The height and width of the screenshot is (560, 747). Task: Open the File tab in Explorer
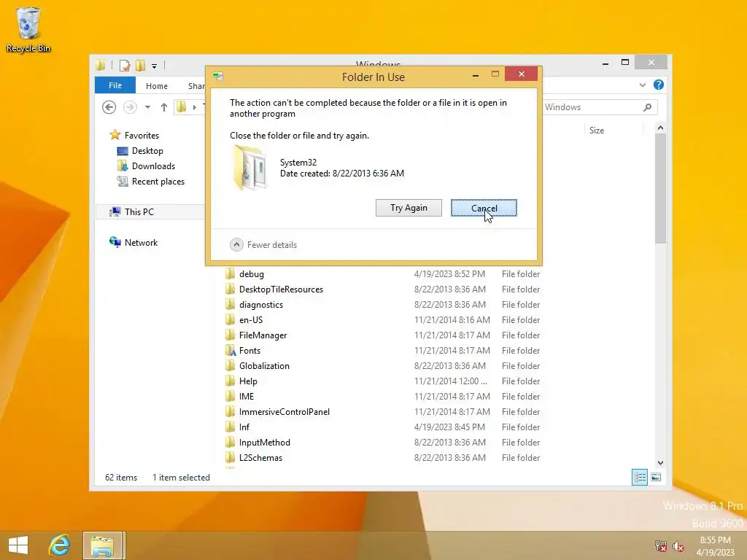point(115,86)
